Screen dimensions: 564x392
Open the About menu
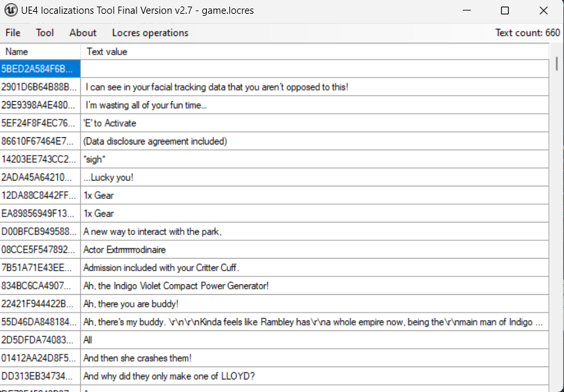point(83,33)
